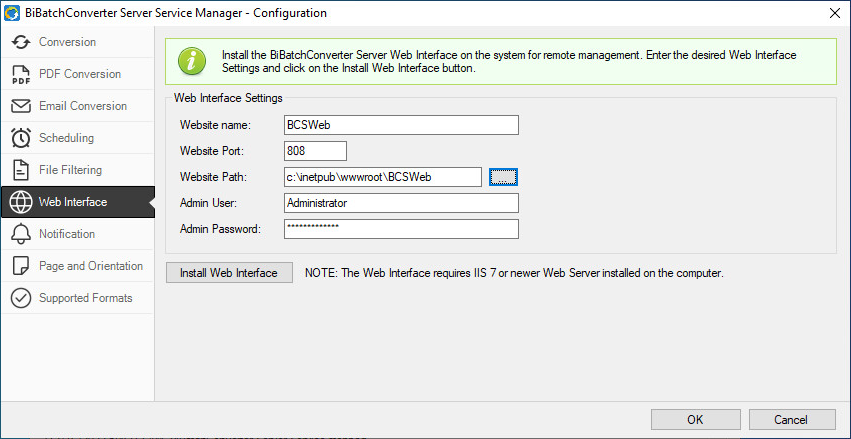Browse for Website Path with ellipsis button
Image resolution: width=851 pixels, height=439 pixels.
(x=504, y=177)
